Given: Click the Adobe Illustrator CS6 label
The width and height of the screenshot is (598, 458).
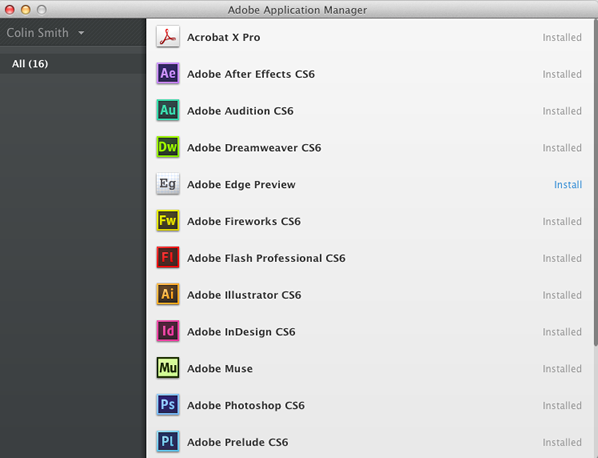Looking at the screenshot, I should click(244, 295).
